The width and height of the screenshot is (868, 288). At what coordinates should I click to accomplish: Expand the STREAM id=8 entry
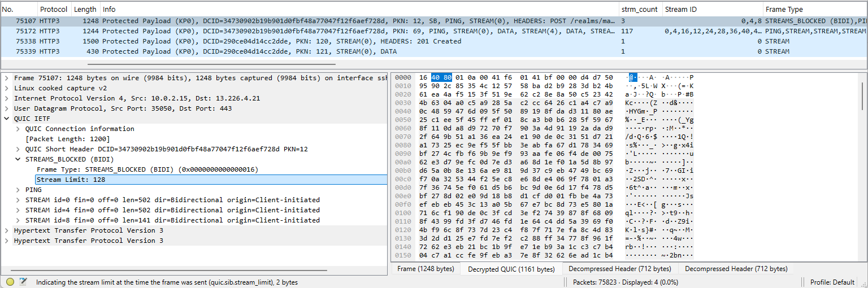18,220
